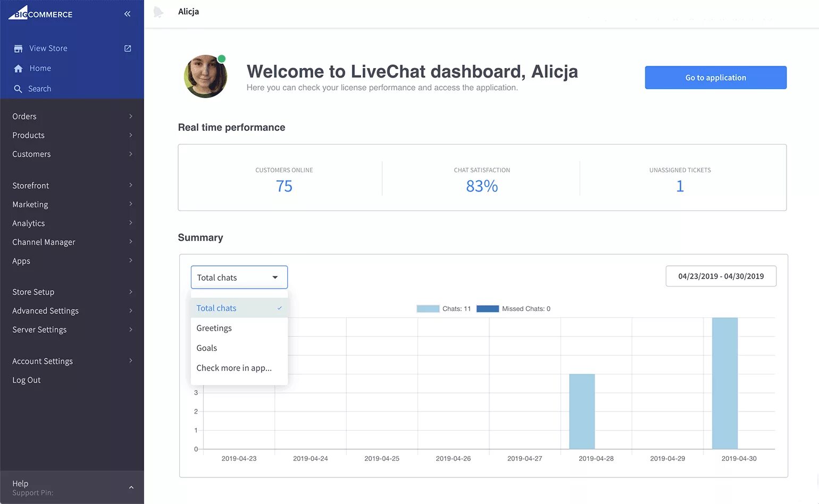Expand the Marketing menu chevron
The image size is (819, 504).
coord(131,204)
